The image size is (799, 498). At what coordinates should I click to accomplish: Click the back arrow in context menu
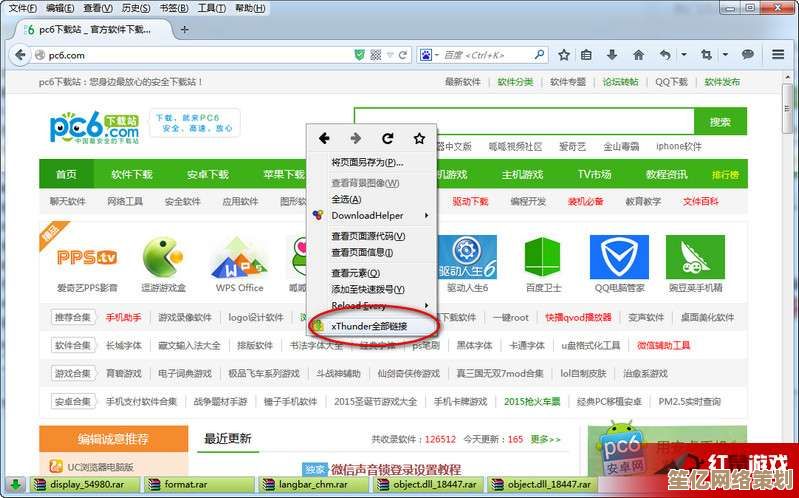(324, 138)
